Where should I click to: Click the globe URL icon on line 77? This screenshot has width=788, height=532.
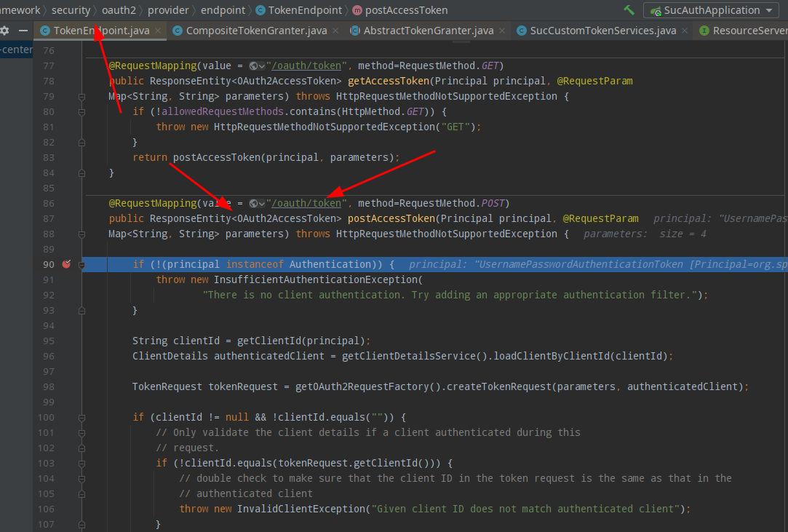click(x=256, y=66)
